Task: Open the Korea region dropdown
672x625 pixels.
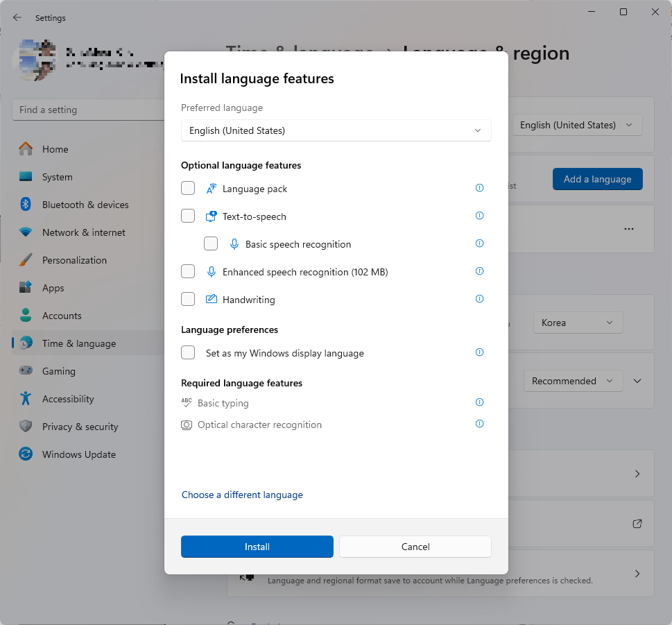Action: [578, 323]
